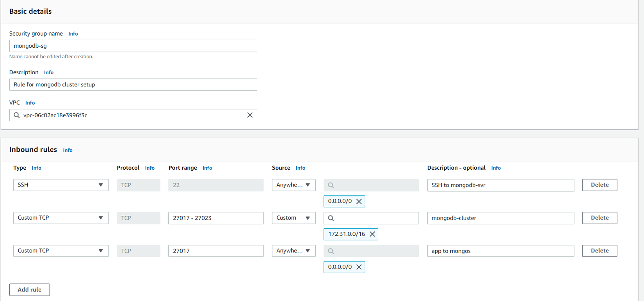Click the search icon in mongodb-cluster source field
The width and height of the screenshot is (644, 301).
pos(331,218)
